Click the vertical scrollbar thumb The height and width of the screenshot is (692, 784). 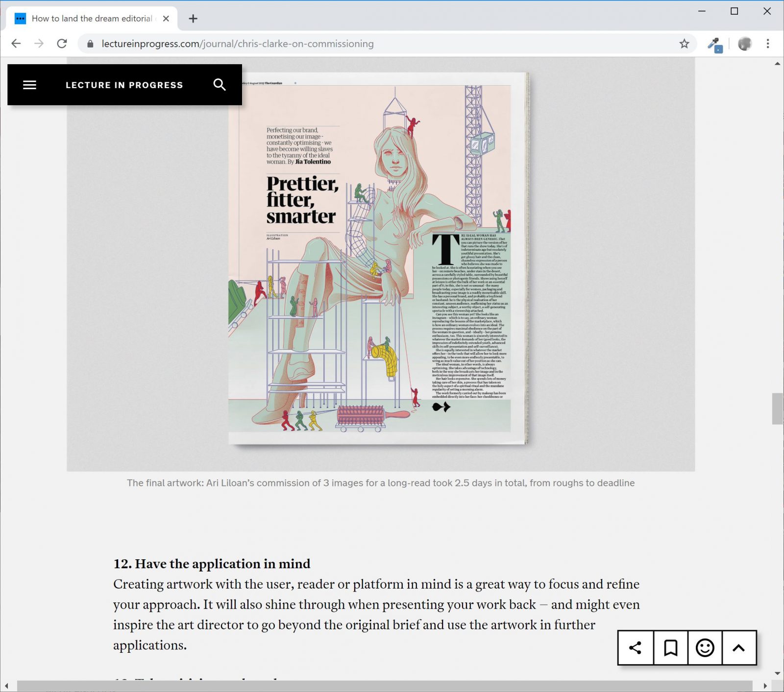click(778, 408)
